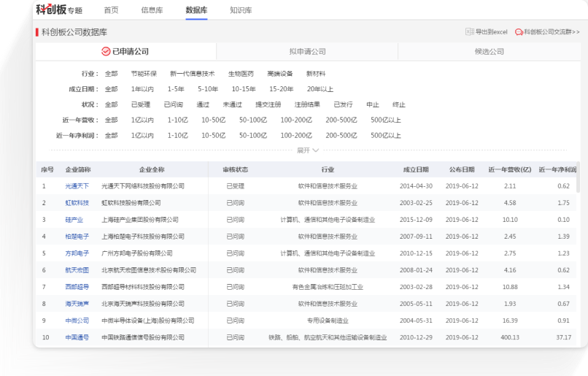
Task: Open 中国通号 company link
Action: pyautogui.click(x=77, y=337)
